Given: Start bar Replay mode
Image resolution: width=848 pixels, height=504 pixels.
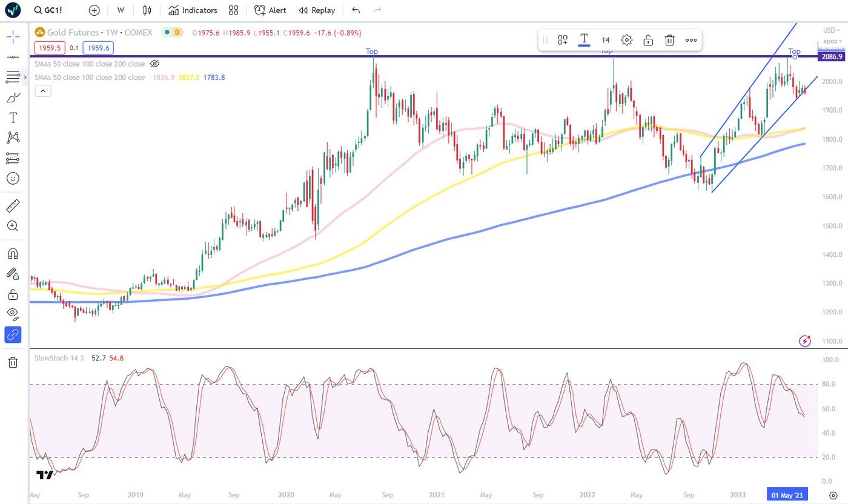Looking at the screenshot, I should [x=317, y=10].
